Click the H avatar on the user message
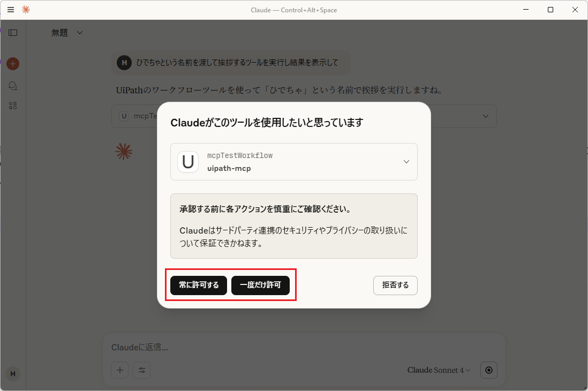Screen dimensions: 588x391 (124, 63)
